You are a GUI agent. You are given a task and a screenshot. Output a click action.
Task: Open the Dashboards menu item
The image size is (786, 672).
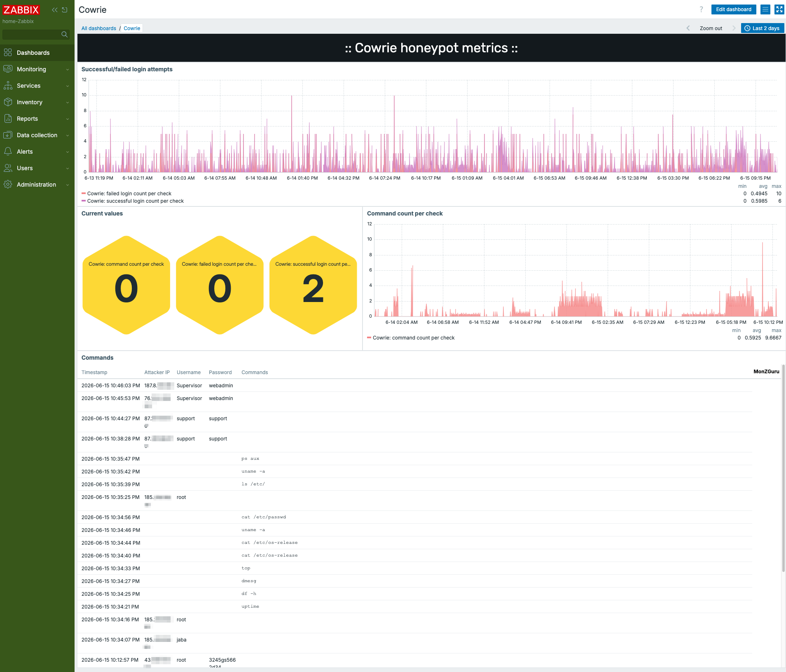37,53
